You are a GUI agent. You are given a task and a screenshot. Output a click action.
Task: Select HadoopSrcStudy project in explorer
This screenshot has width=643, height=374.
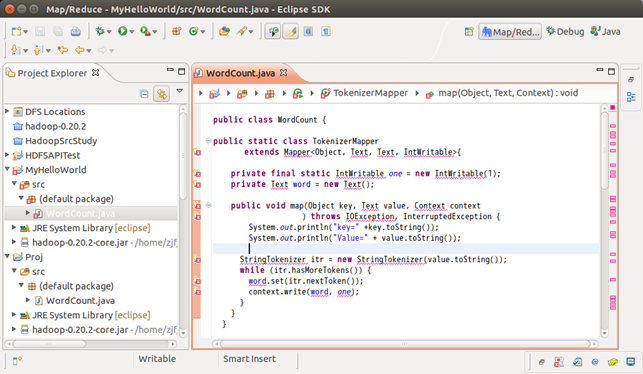pos(61,141)
